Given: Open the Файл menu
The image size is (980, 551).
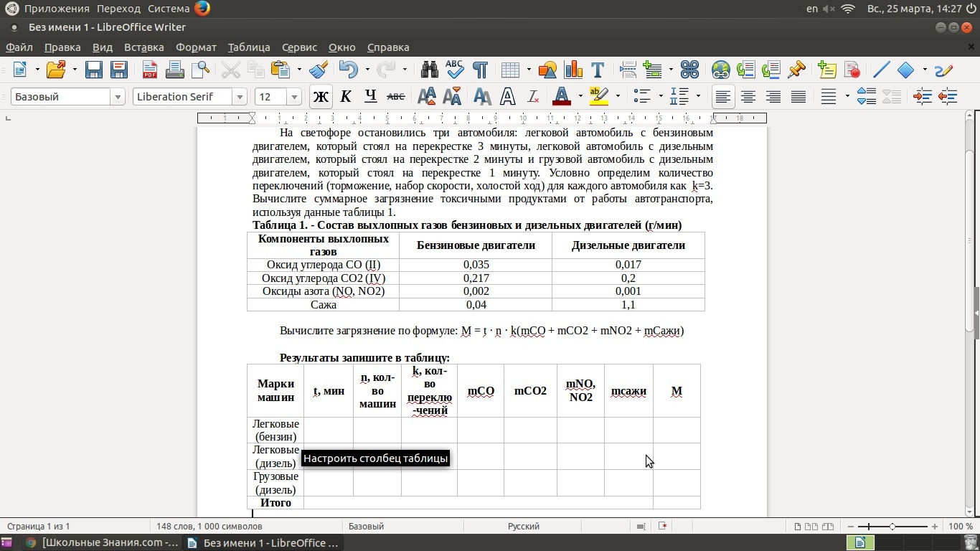Looking at the screenshot, I should tap(19, 47).
